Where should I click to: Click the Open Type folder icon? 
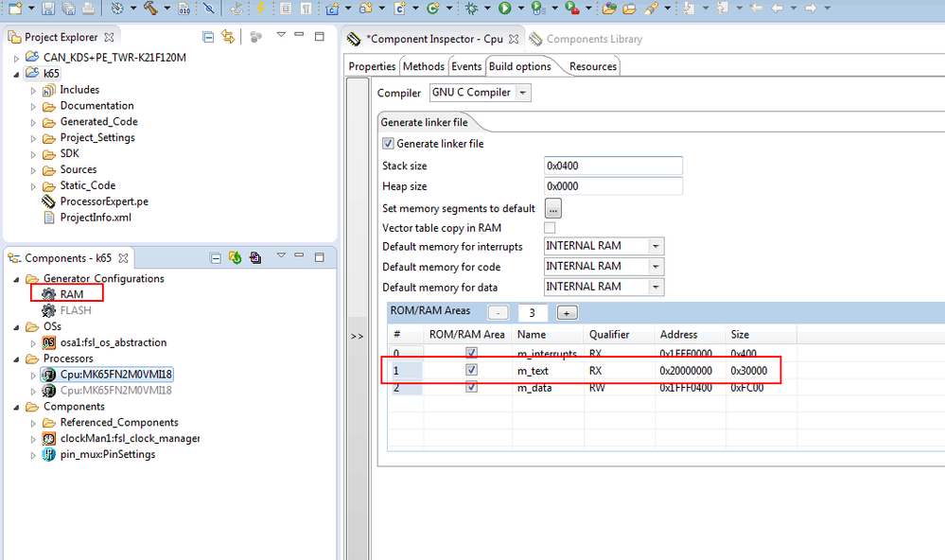(x=609, y=9)
